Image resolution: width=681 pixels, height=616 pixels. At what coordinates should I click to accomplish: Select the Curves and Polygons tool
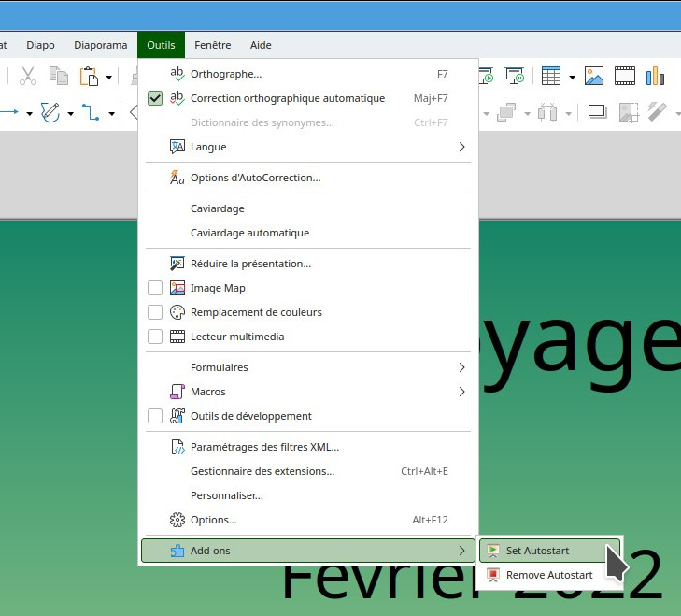50,112
